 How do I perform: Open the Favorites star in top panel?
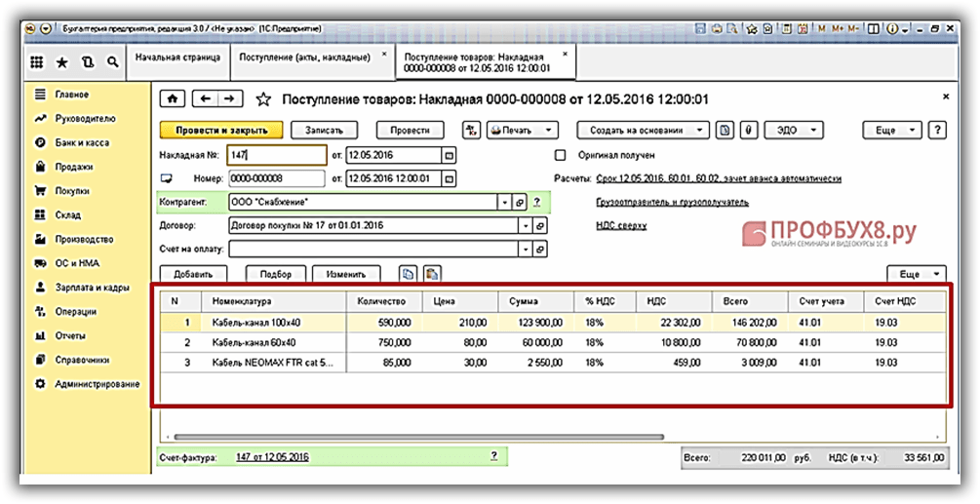coord(61,61)
